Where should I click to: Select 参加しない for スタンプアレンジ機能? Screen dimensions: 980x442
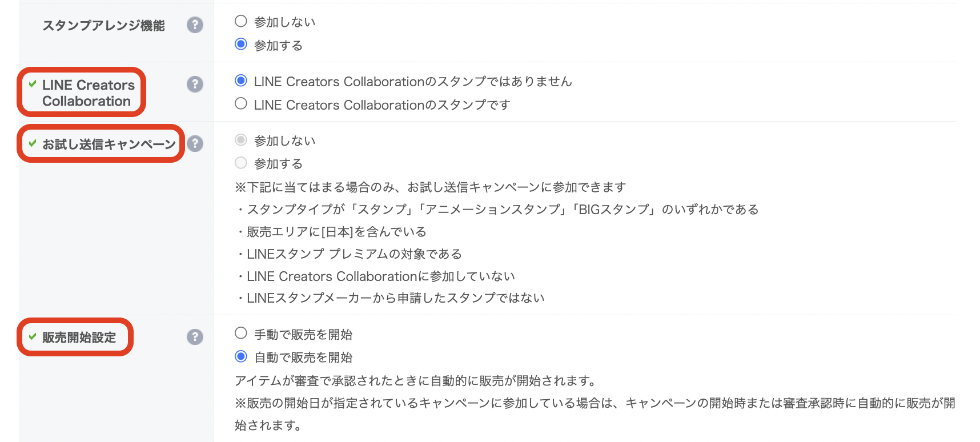(241, 21)
